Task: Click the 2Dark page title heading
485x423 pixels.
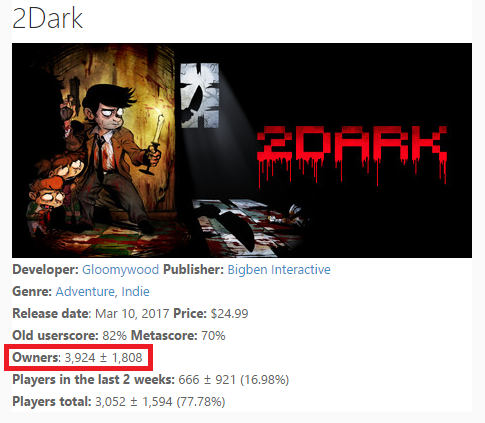Action: (x=47, y=18)
